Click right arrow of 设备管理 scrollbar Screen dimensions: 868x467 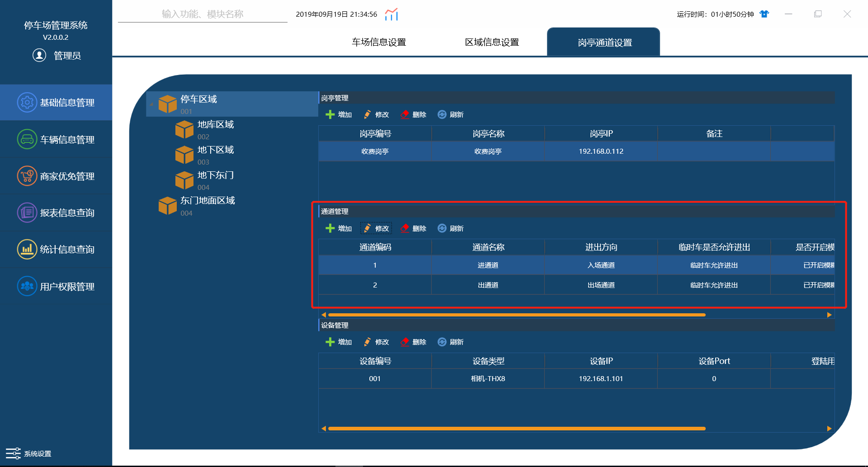click(x=829, y=429)
